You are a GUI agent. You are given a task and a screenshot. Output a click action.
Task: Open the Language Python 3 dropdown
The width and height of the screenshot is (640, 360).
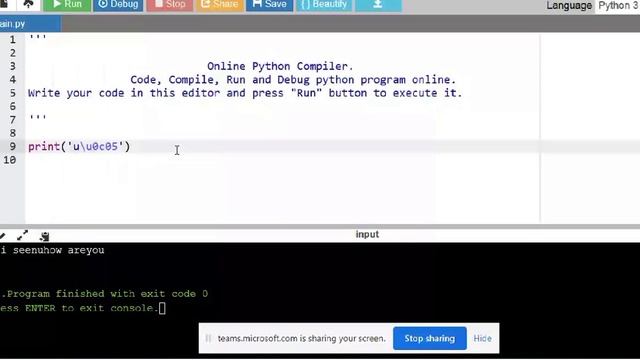click(x=618, y=6)
